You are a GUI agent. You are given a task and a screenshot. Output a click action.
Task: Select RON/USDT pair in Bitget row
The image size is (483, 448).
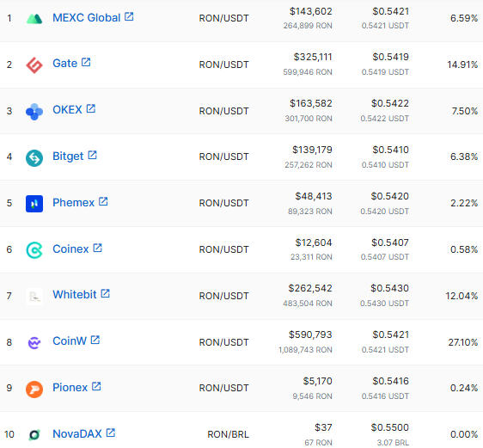pos(224,156)
